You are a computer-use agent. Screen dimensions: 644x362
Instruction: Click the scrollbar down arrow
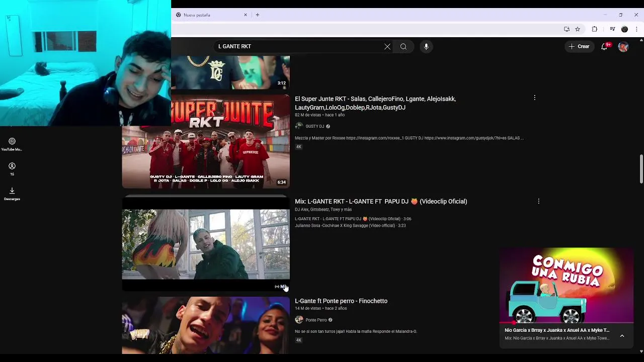pos(641,351)
